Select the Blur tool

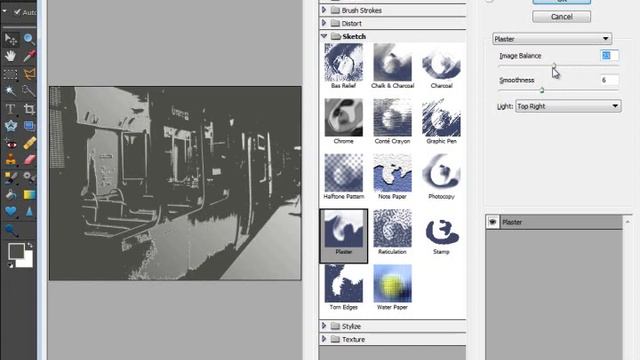pos(29,211)
